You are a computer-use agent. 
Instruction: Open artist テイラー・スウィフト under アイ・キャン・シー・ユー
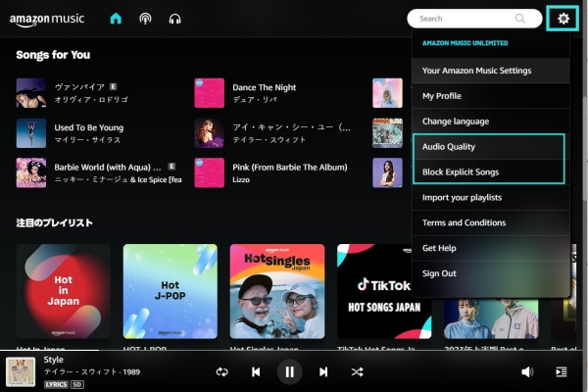point(269,140)
